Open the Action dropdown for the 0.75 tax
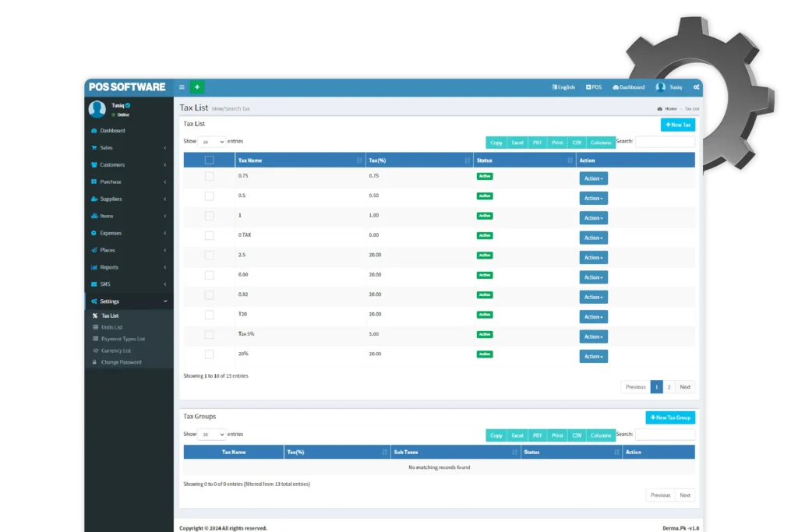The width and height of the screenshot is (798, 532). coord(593,178)
